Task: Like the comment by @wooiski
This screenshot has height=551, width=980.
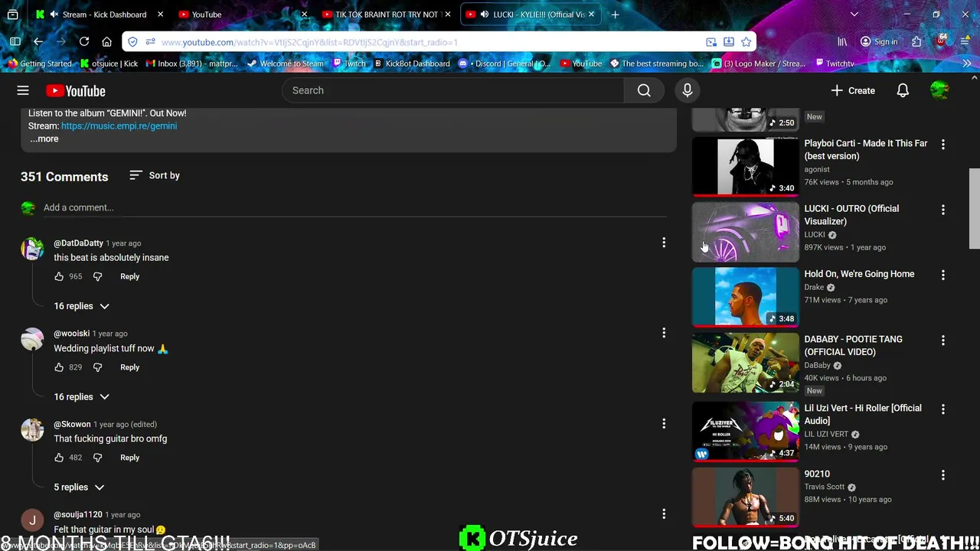Action: pos(59,367)
